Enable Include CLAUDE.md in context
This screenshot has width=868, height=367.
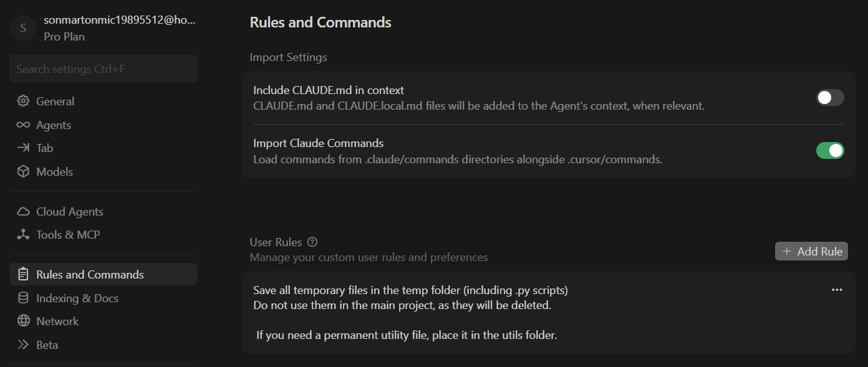click(829, 97)
